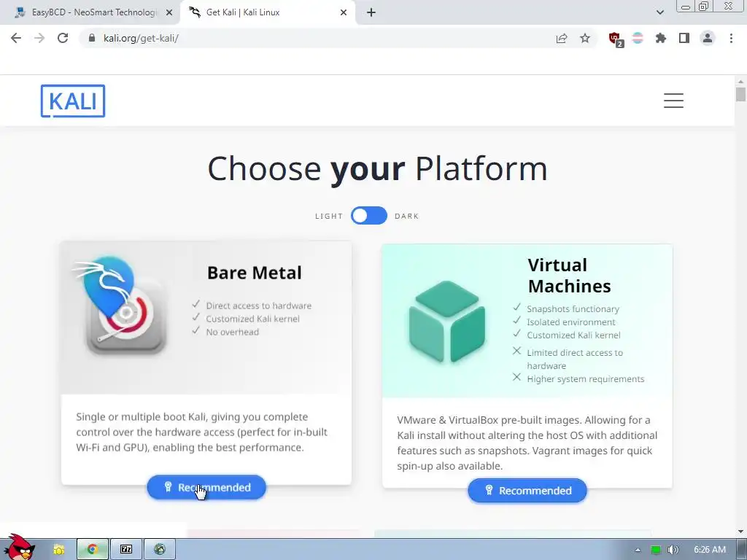Click the scrollbar down arrow

click(741, 531)
